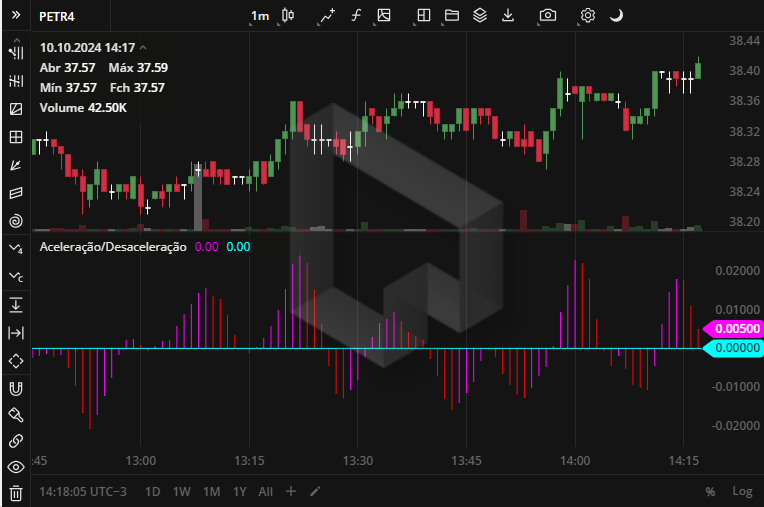This screenshot has height=507, width=764.
Task: Click the Volume 42.50K readout
Action: (83, 108)
